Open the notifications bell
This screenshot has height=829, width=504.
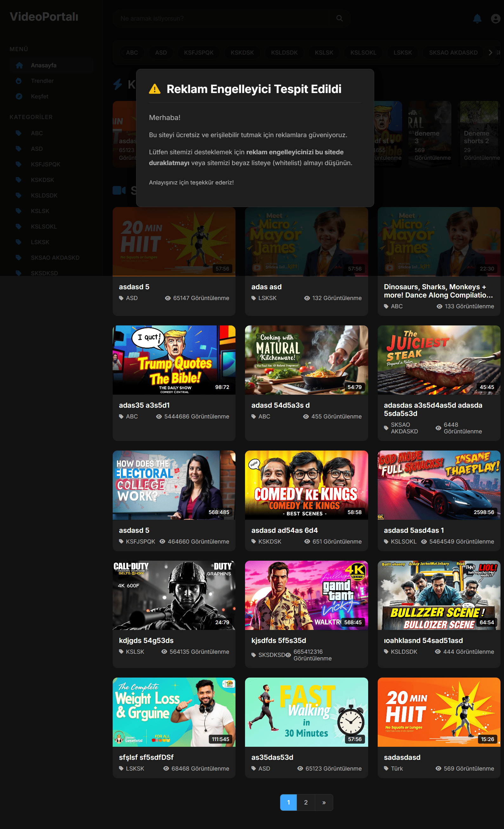(477, 18)
